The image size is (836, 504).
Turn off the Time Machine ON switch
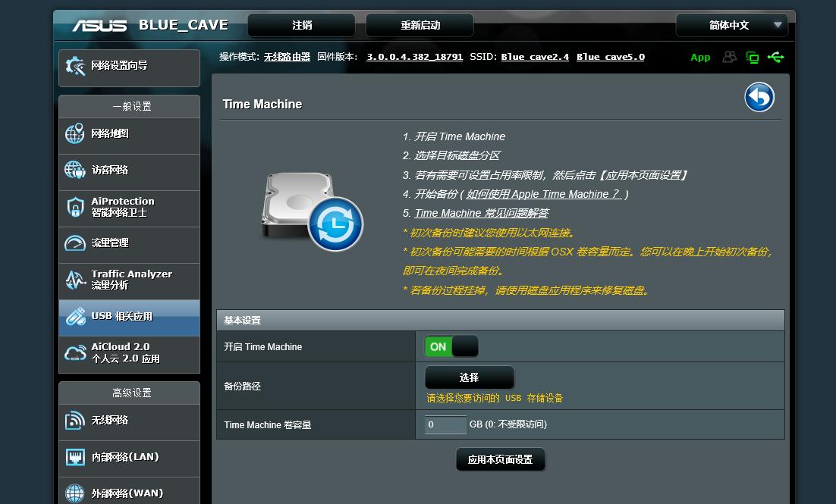[x=451, y=346]
